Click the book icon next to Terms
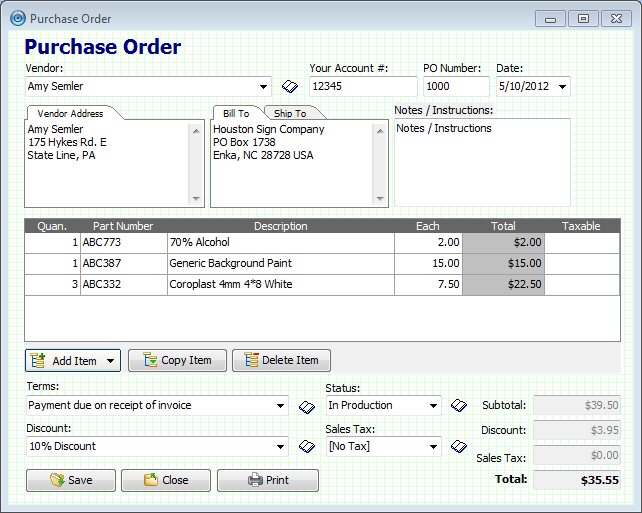Image resolution: width=642 pixels, height=513 pixels. [x=307, y=406]
